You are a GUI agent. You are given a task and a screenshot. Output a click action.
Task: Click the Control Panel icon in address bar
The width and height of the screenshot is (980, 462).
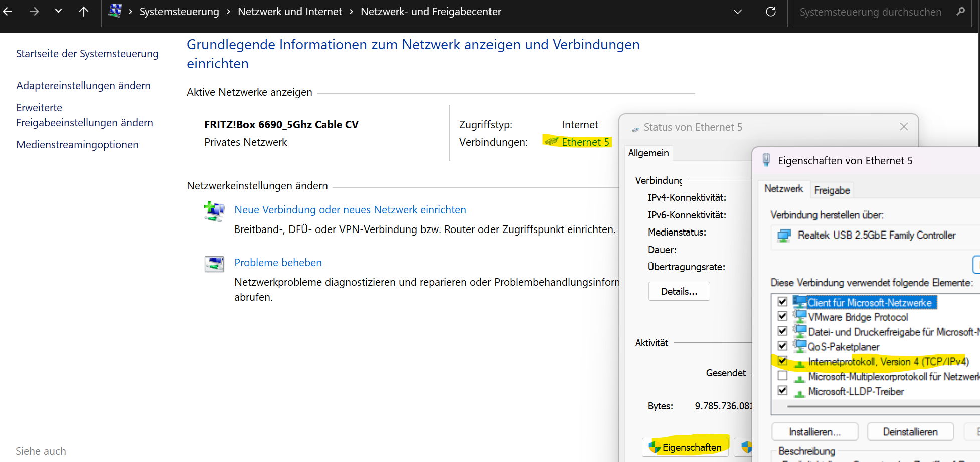click(115, 11)
